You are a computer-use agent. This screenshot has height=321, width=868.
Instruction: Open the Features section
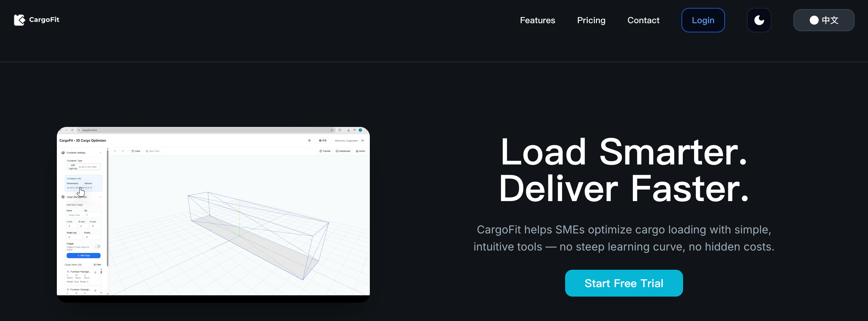[537, 20]
